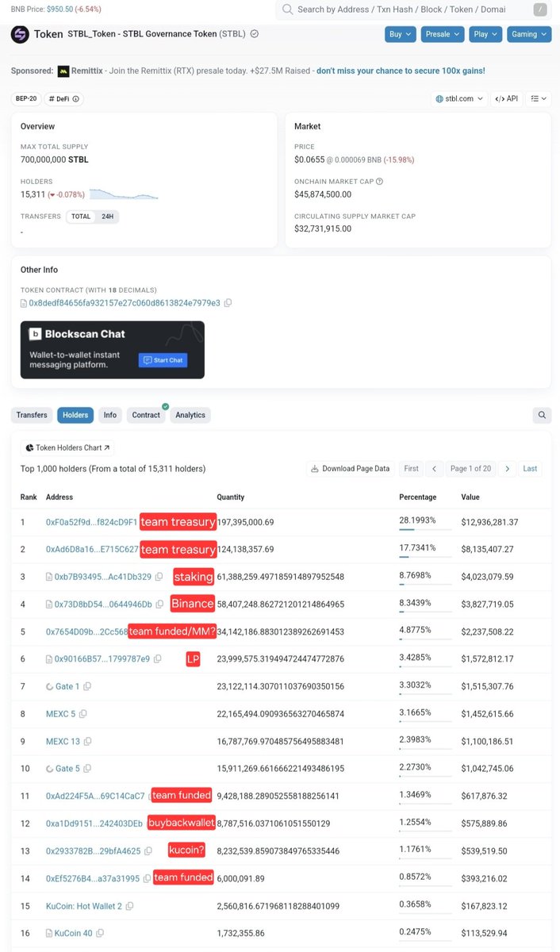This screenshot has height=952, width=560.
Task: Copy the Gate 1 holder address
Action: click(x=87, y=686)
